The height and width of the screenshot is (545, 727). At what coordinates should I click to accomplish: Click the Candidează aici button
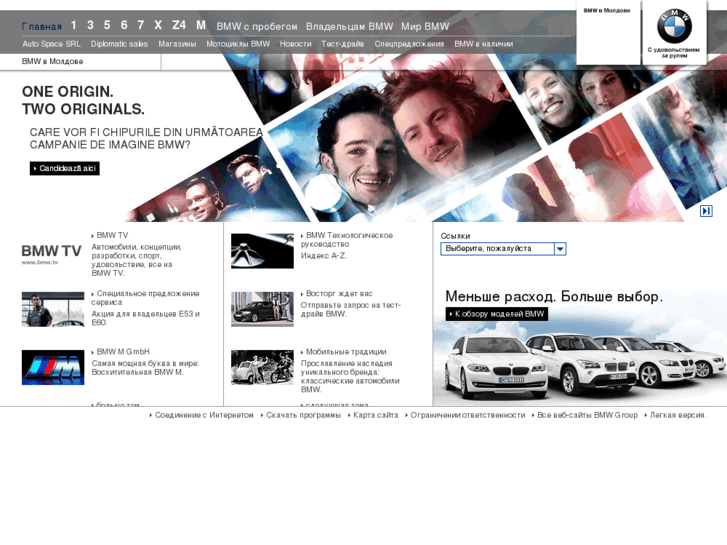click(64, 168)
